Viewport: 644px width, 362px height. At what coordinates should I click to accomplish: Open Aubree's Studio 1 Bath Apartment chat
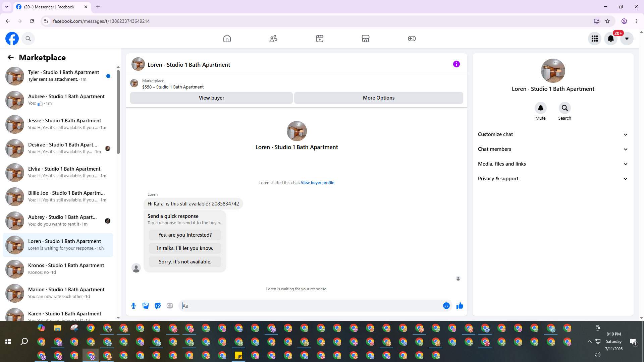58,100
